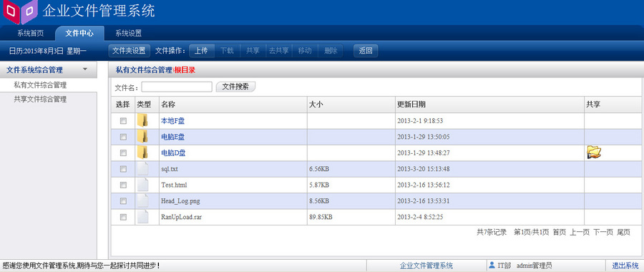Click the file name Test.html

coord(174,185)
